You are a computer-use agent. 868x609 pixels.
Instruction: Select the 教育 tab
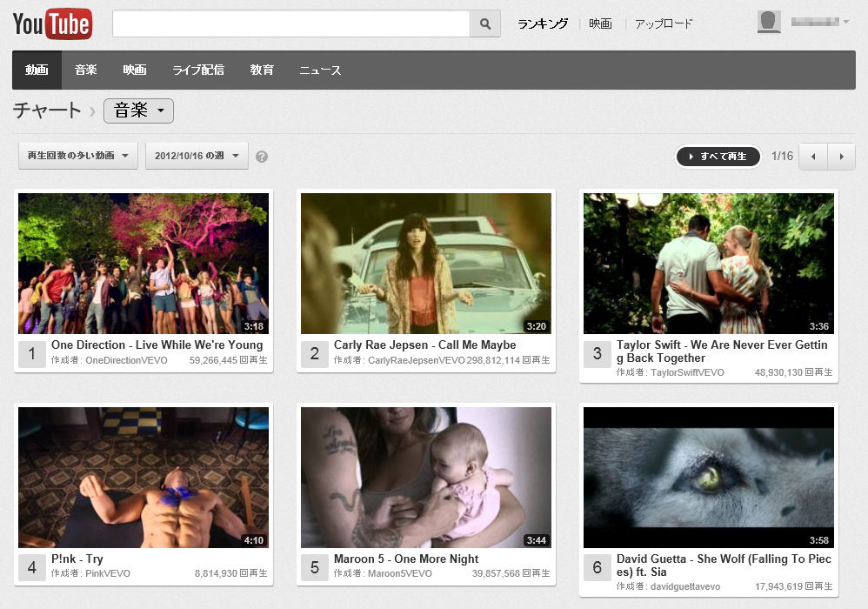(262, 70)
